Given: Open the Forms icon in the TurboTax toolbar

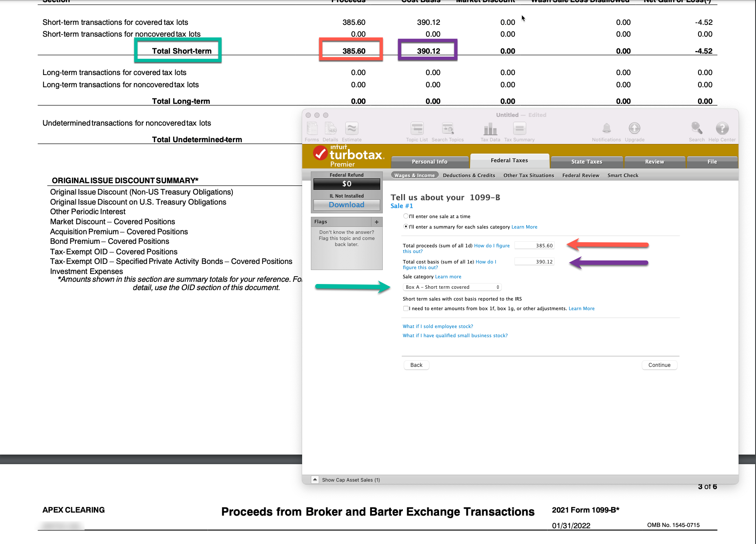Looking at the screenshot, I should [312, 130].
